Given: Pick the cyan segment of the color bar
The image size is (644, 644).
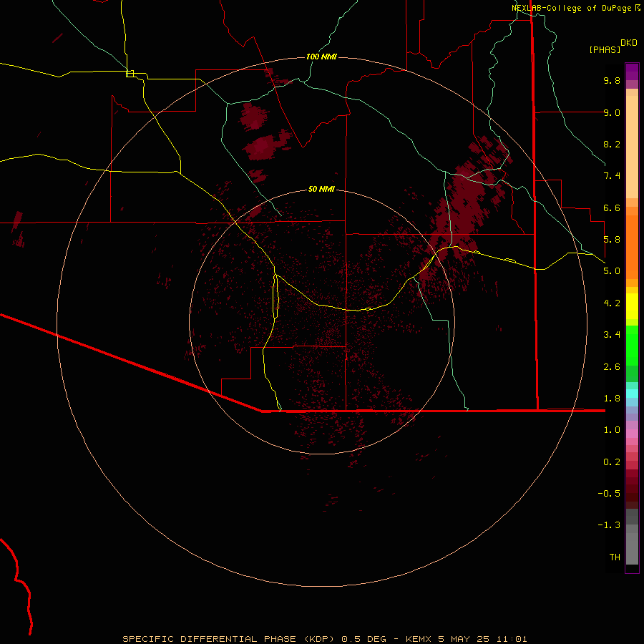Looking at the screenshot, I should (x=632, y=394).
